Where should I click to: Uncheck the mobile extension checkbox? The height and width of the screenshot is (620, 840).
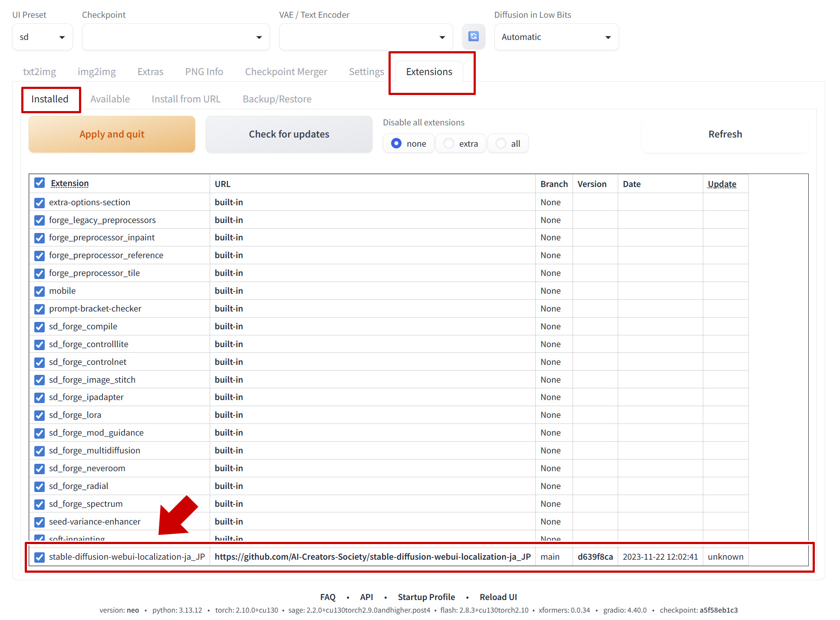point(40,291)
